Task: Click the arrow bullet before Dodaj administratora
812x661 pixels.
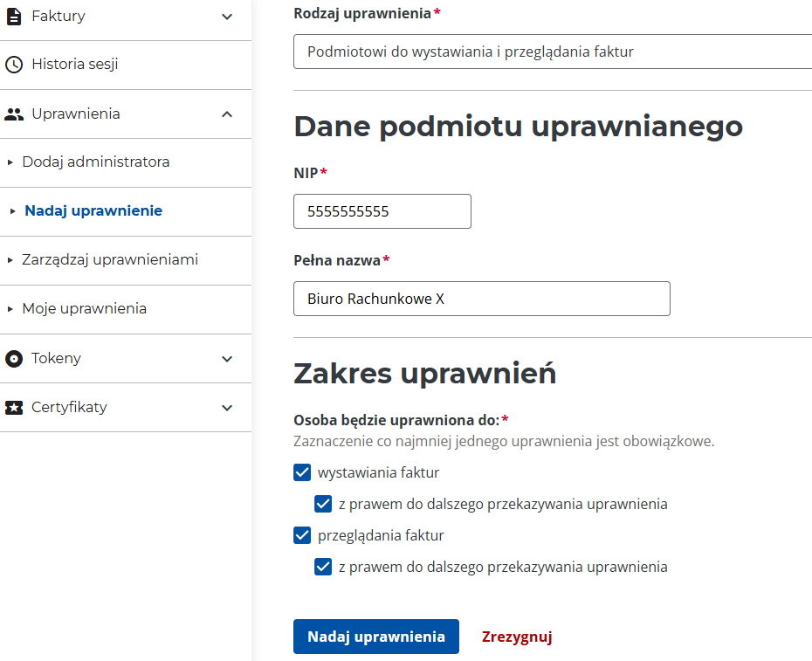Action: (10, 162)
